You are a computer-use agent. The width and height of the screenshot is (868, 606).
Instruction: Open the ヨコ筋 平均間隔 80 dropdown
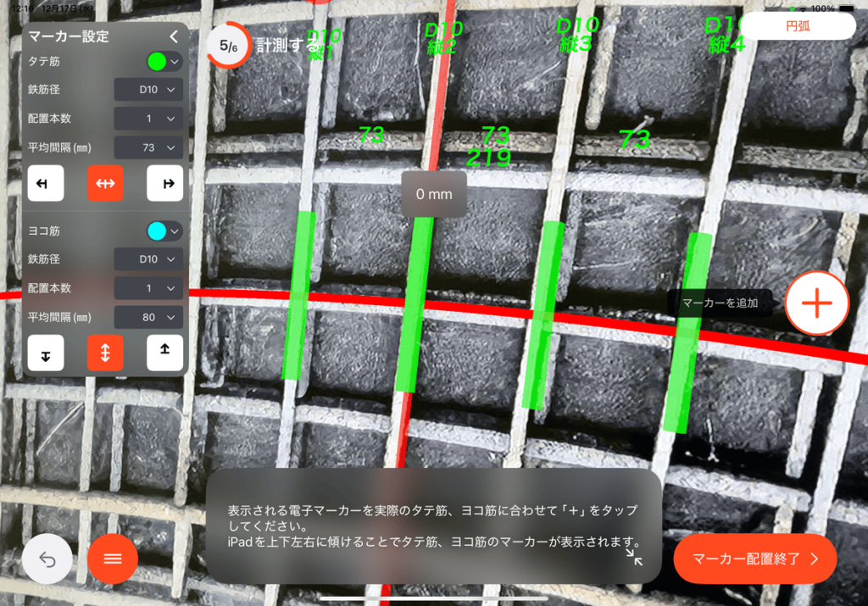point(148,318)
